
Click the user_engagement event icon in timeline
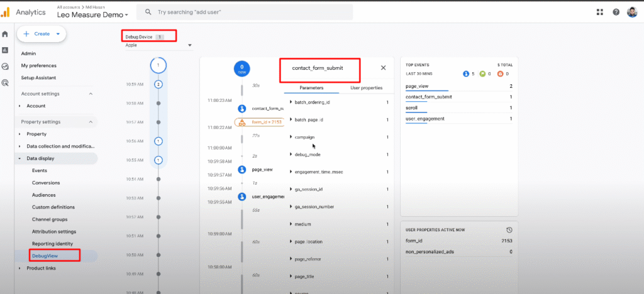242,197
